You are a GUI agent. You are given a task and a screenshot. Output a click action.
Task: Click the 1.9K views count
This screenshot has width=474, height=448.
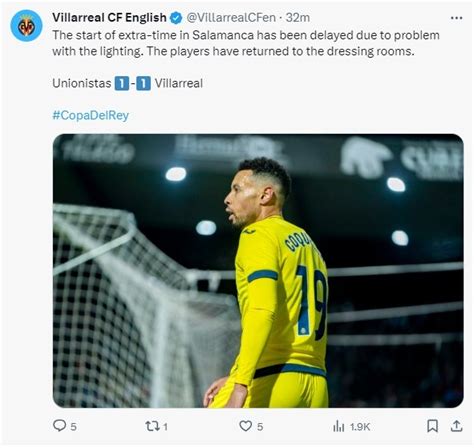point(360,427)
